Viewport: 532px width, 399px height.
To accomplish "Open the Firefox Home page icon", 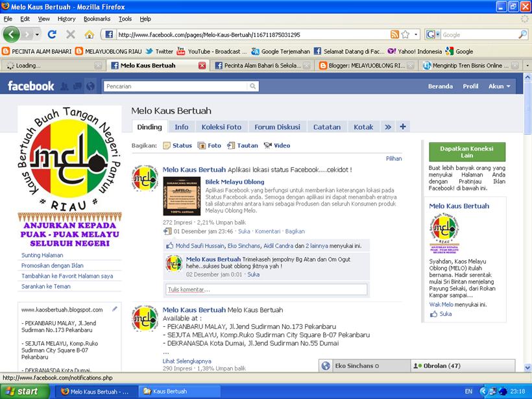I will (x=90, y=34).
